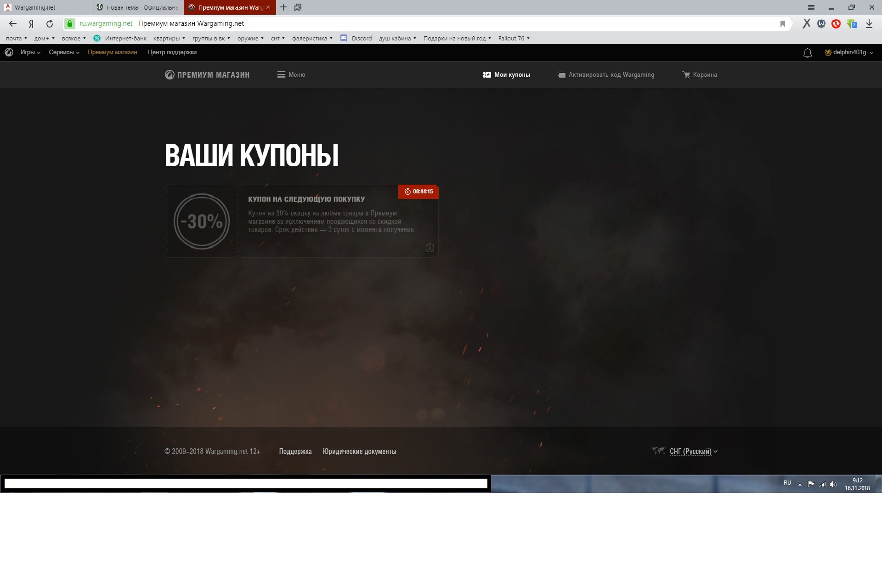
Task: Open the browser hamburger menu
Action: tap(811, 7)
